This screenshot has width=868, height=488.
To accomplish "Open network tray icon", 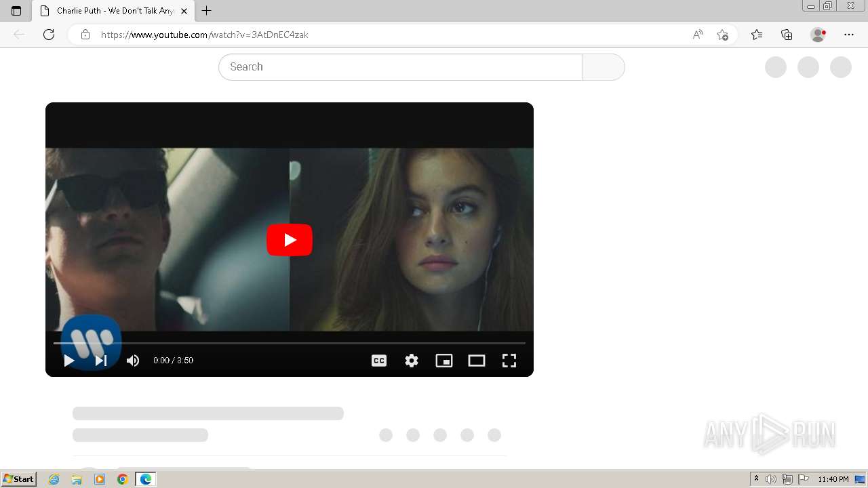I will point(787,479).
